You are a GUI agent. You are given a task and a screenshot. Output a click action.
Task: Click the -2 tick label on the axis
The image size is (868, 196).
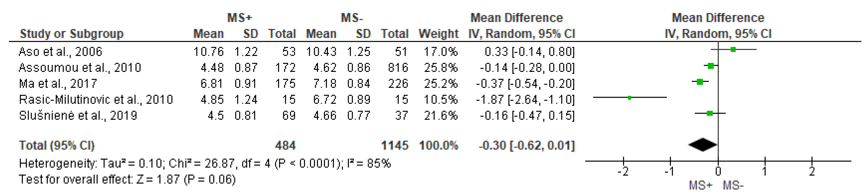tap(623, 172)
